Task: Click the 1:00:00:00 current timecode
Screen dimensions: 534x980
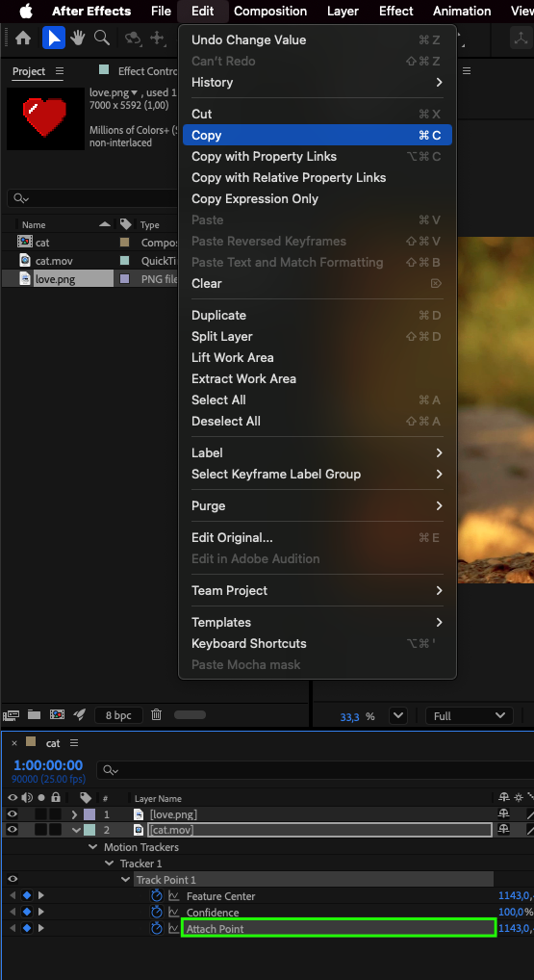Action: pyautogui.click(x=48, y=765)
